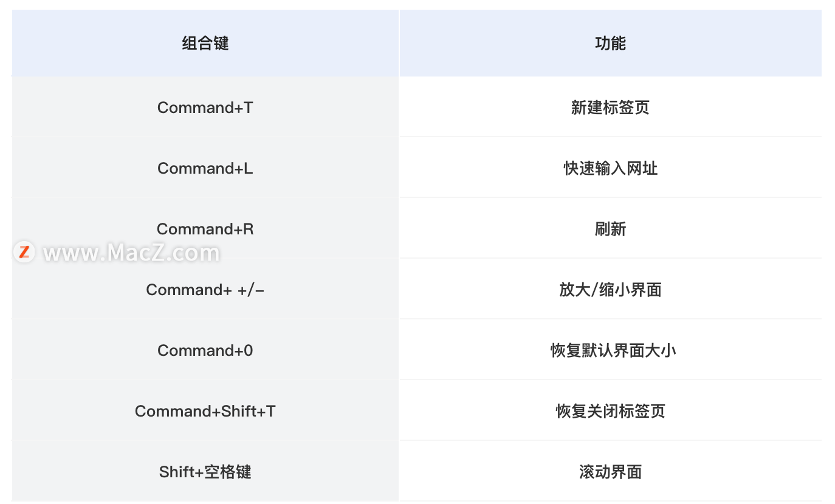Select the Command+0 shortcut cell
The width and height of the screenshot is (835, 504).
[205, 350]
